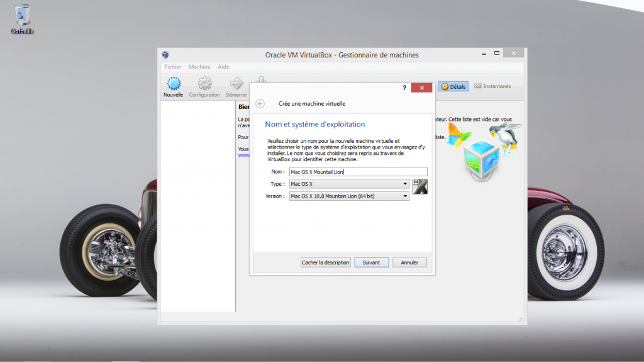This screenshot has height=362, width=644.
Task: Click the Annuler button
Action: tap(409, 263)
